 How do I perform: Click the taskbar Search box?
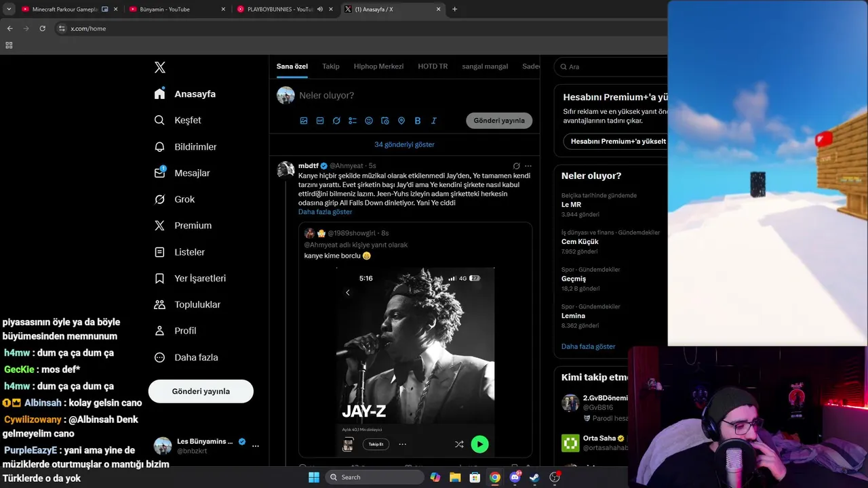tap(374, 477)
